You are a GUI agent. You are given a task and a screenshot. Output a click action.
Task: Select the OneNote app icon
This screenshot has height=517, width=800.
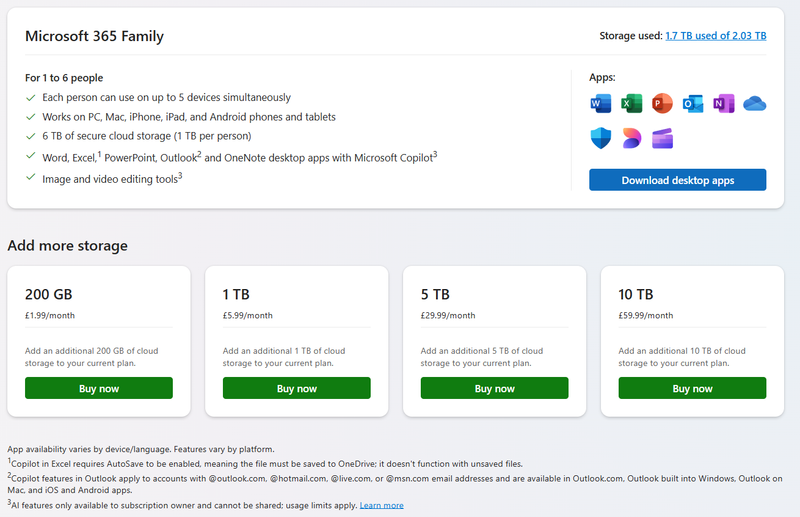pos(724,103)
